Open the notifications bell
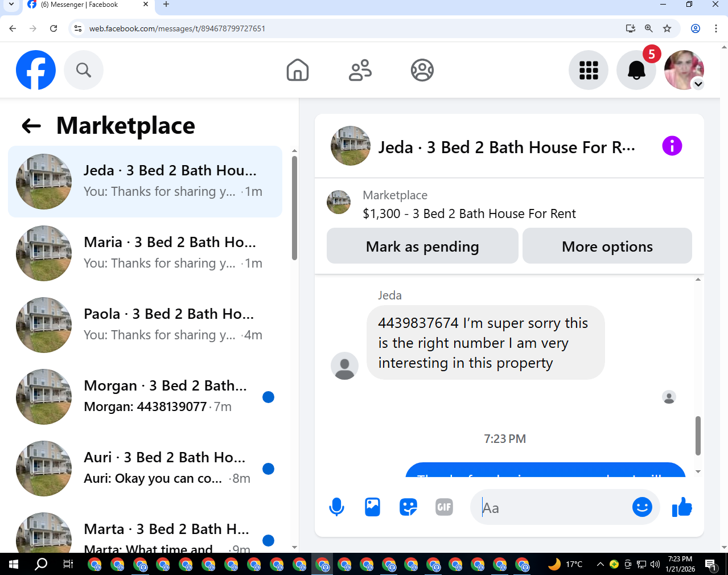Screen dimensions: 728x575 click(x=636, y=70)
